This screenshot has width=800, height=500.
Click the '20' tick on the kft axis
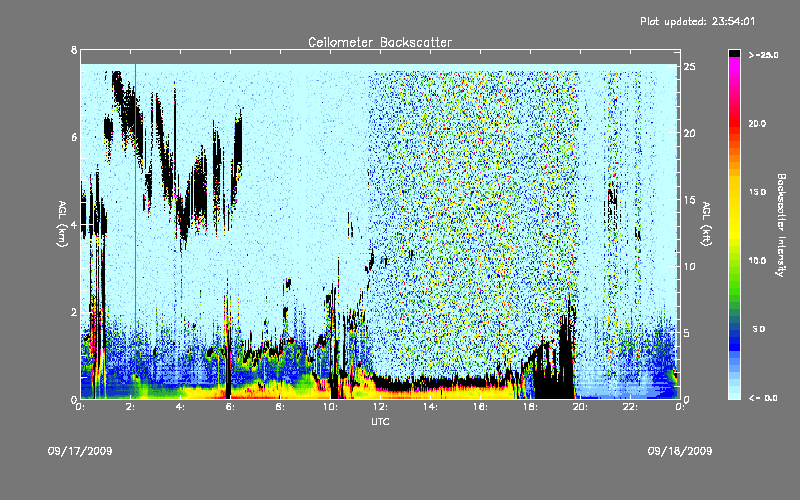click(x=689, y=133)
